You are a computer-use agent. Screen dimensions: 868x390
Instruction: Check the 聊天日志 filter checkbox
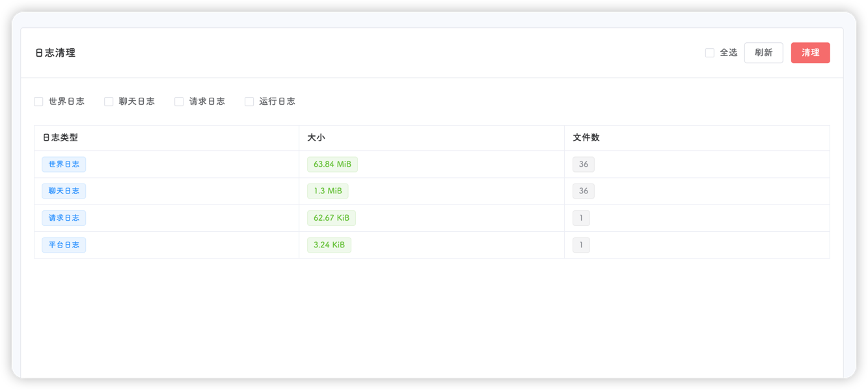pos(109,101)
